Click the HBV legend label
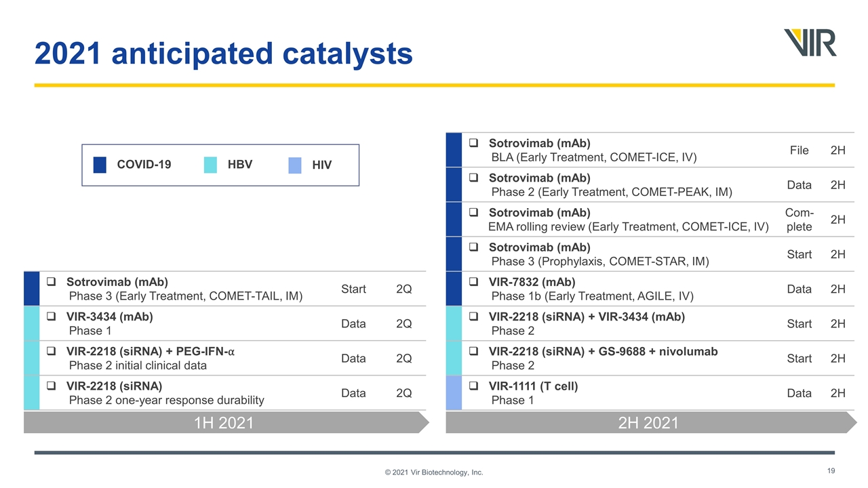The image size is (868, 488). coord(240,165)
